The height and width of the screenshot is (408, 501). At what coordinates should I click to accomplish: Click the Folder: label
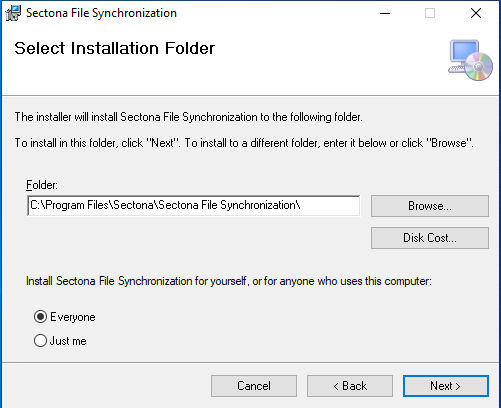[x=42, y=185]
